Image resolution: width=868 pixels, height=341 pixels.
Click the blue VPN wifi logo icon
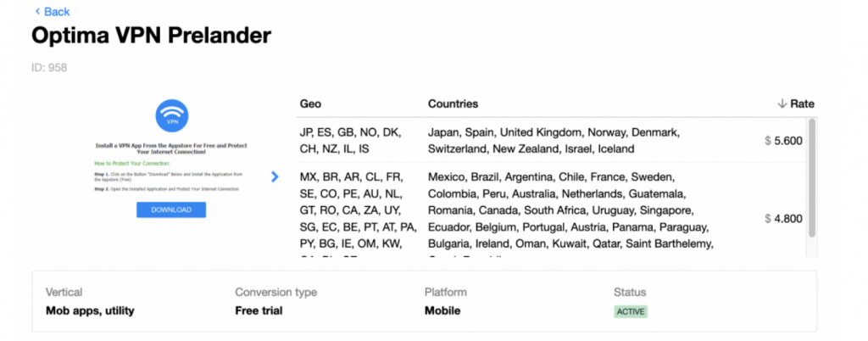[x=172, y=115]
